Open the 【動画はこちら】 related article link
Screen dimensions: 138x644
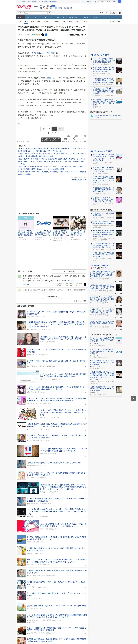click(51, 150)
